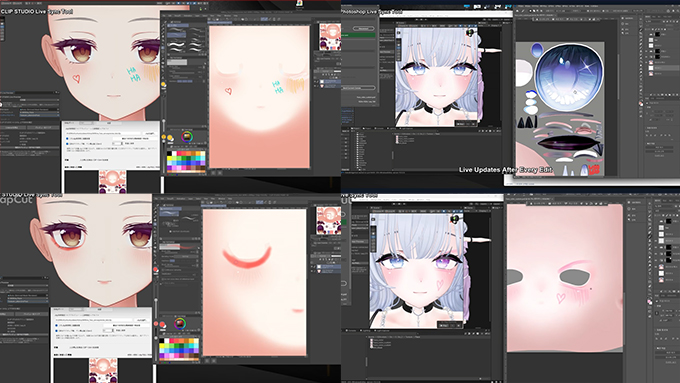Open the desktop shortcut icon above Clip Studio window
Screen dimensions: 680x383
pos(299,4)
